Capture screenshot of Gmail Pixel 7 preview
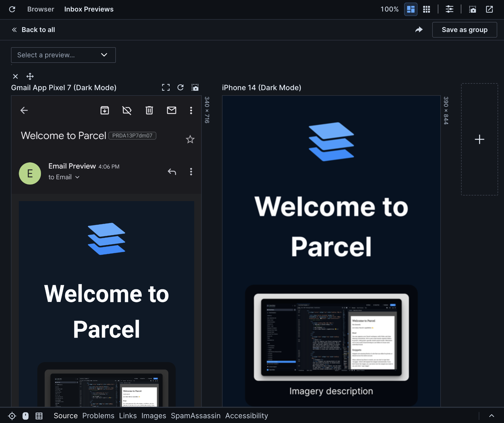Screen dimensions: 504x423 [x=195, y=87]
